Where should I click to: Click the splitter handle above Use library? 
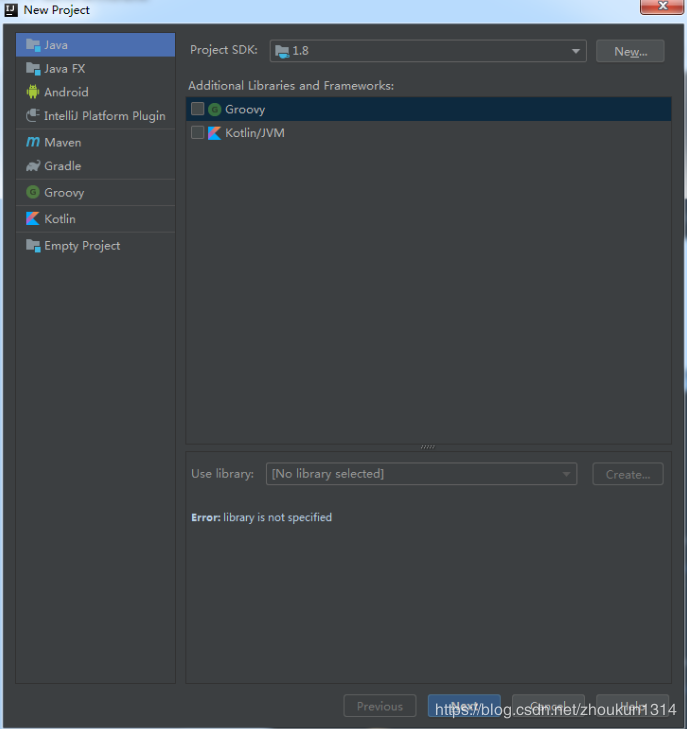click(428, 447)
